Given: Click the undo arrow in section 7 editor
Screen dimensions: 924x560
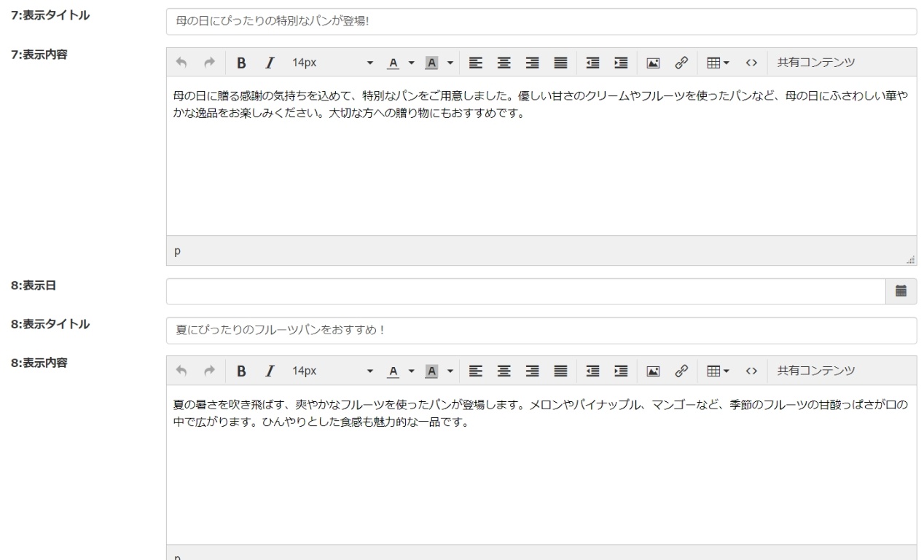Looking at the screenshot, I should coord(182,63).
